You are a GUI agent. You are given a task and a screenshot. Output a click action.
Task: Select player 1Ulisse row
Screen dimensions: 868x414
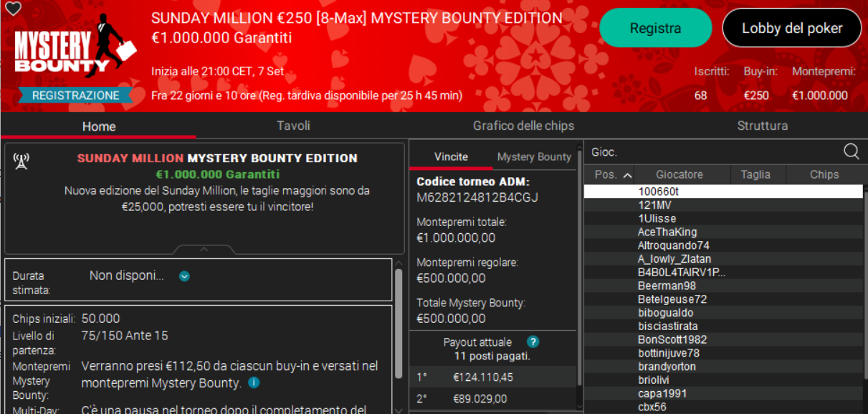click(723, 219)
